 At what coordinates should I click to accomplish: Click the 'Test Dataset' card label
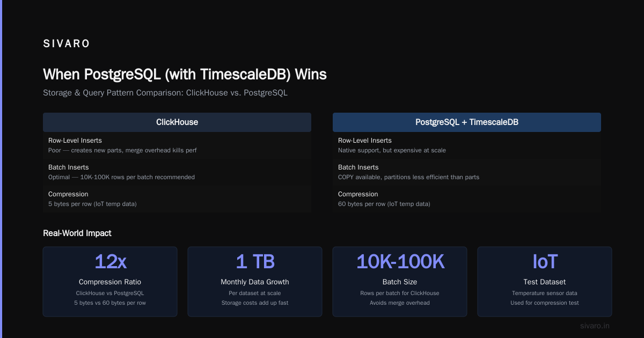click(x=545, y=282)
